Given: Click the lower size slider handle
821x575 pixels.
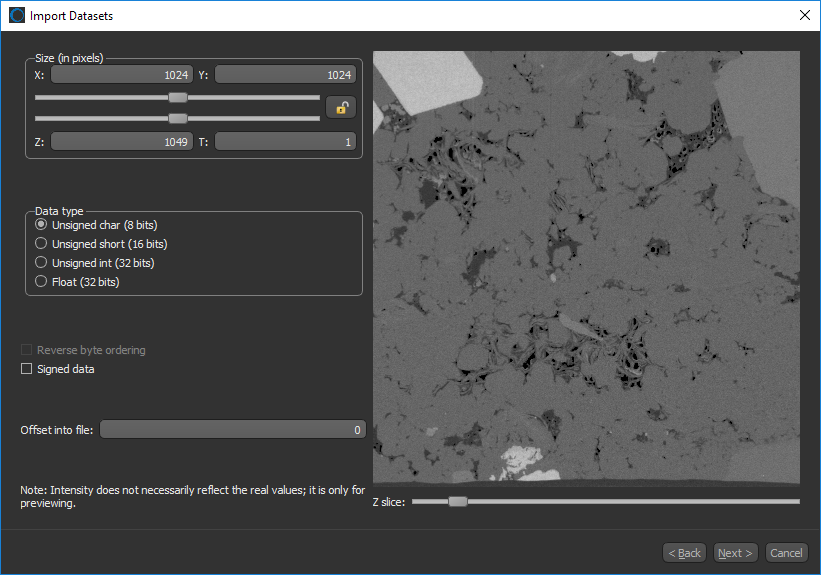Looking at the screenshot, I should [x=178, y=118].
